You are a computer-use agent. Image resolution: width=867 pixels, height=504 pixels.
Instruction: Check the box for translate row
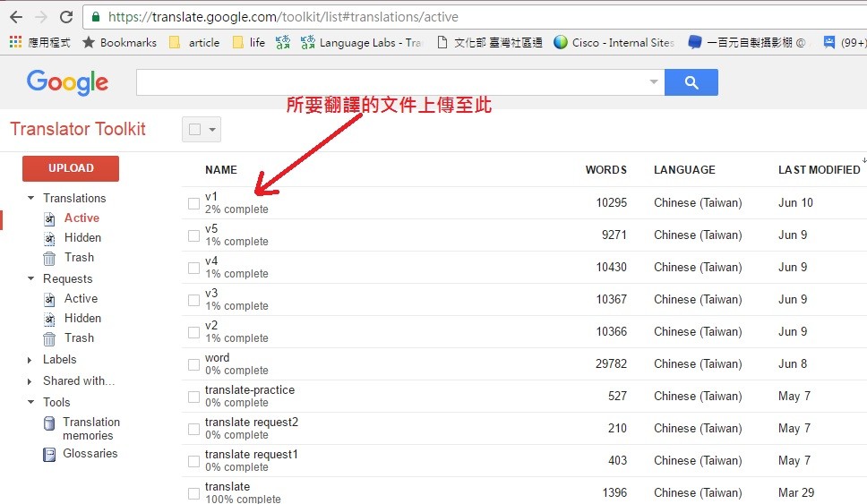tap(193, 493)
